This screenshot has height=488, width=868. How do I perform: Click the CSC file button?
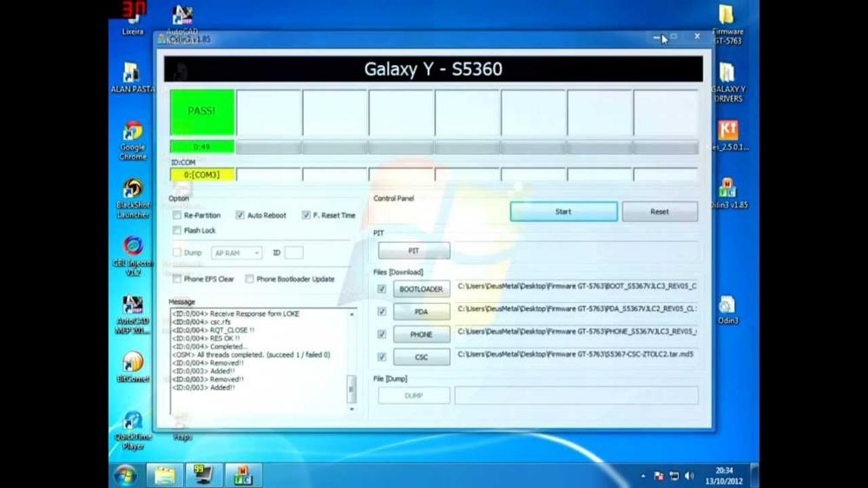click(x=421, y=357)
